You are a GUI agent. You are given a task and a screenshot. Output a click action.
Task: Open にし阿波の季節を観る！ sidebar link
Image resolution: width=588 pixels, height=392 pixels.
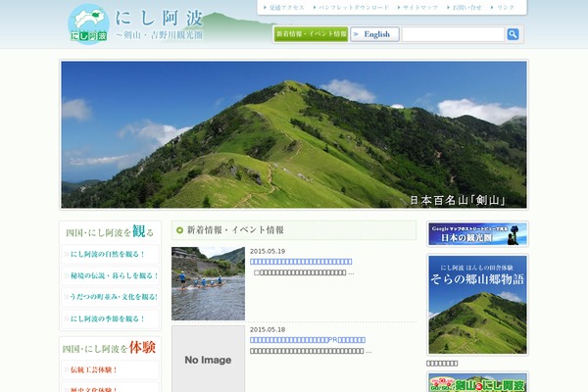coord(110,318)
